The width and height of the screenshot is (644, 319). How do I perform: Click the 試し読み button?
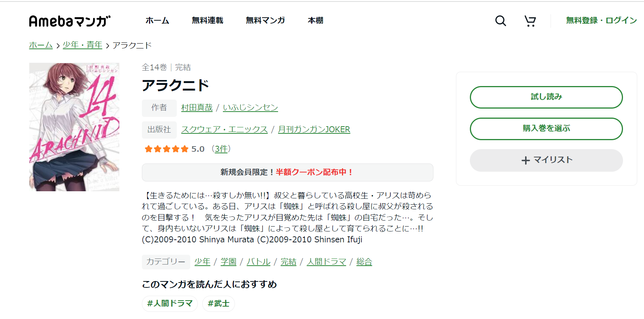[546, 97]
